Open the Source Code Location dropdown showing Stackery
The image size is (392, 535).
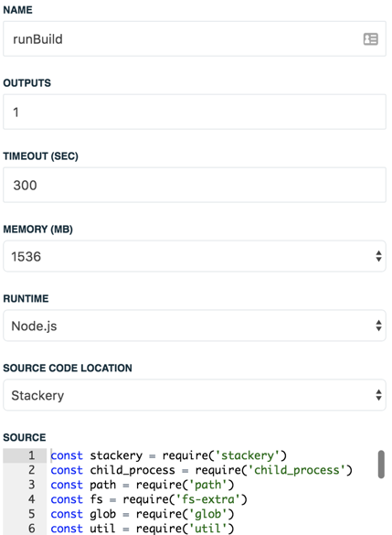(195, 395)
